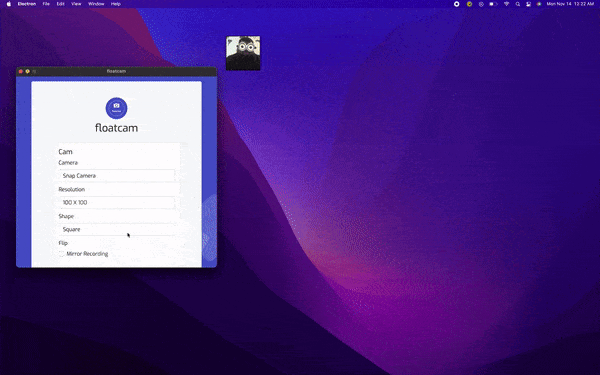Screen dimensions: 600x375
Task: Open the Apple menu
Action: click(x=9, y=4)
